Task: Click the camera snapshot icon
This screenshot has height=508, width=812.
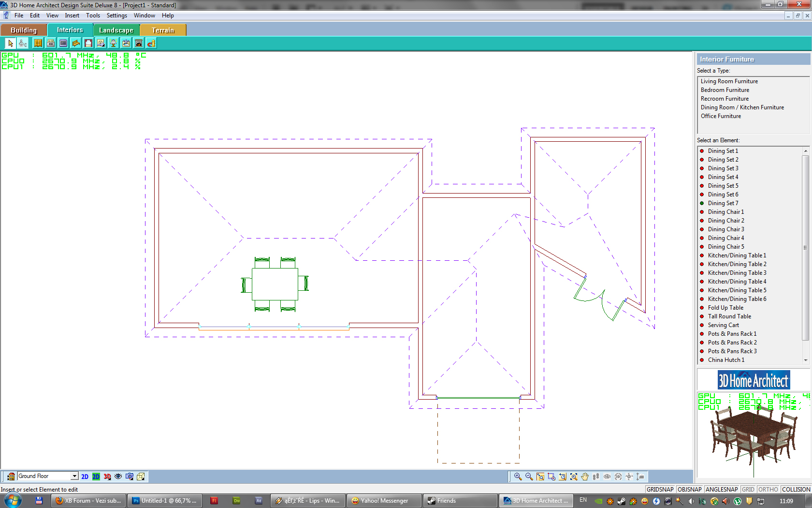Action: coord(130,477)
